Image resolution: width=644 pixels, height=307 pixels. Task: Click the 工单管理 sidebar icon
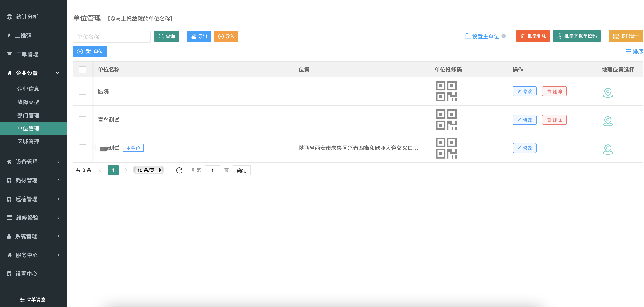tap(9, 54)
